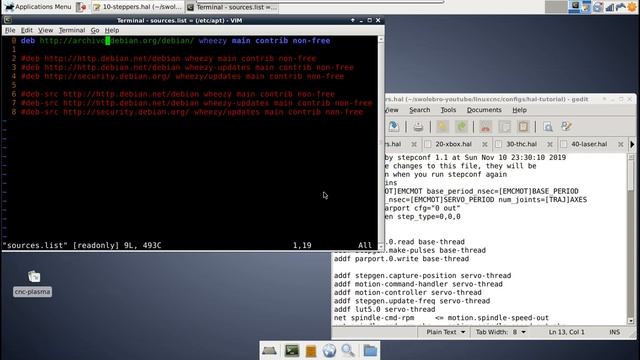This screenshot has height=360, width=640.
Task: Click the tab overflow arrow in gedit
Action: (632, 144)
